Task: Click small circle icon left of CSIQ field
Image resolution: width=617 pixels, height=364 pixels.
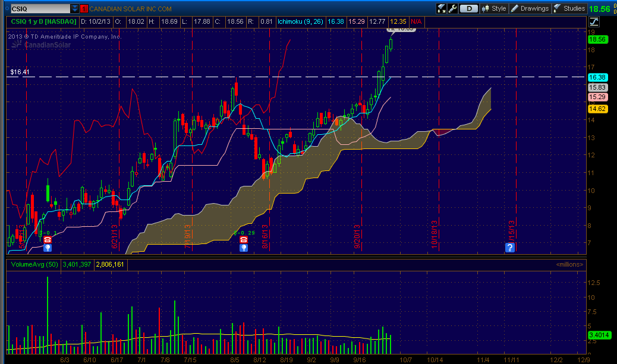Action: click(x=7, y=8)
